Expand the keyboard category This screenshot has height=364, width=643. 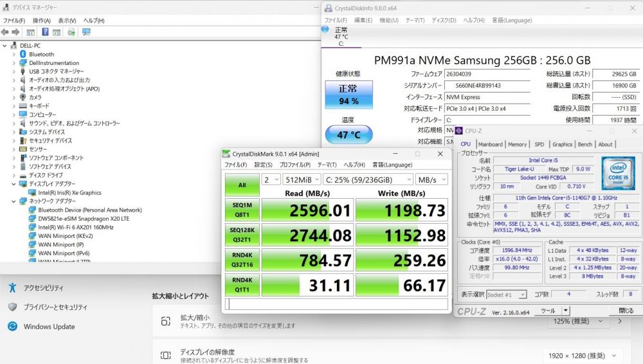tap(14, 106)
